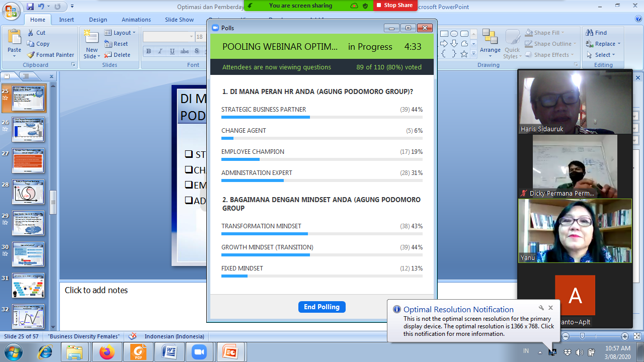Click the Paste clipboard icon
Screen dimensions: 644x362
[14, 37]
